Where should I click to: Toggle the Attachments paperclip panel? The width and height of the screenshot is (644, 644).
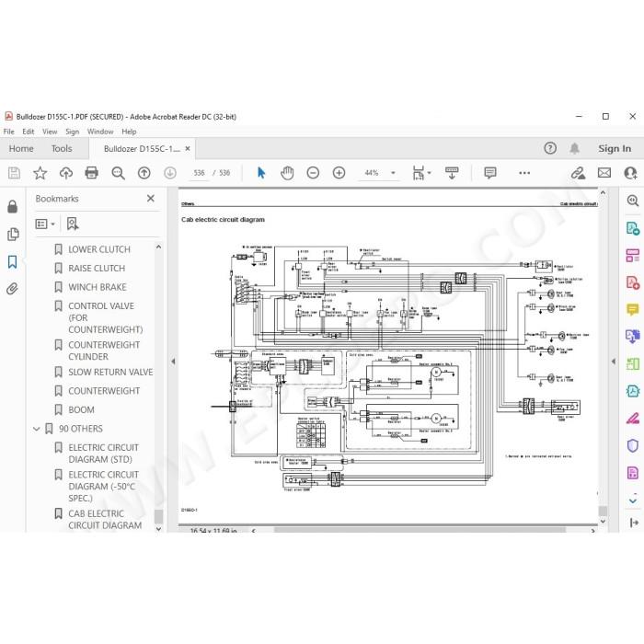[x=12, y=289]
